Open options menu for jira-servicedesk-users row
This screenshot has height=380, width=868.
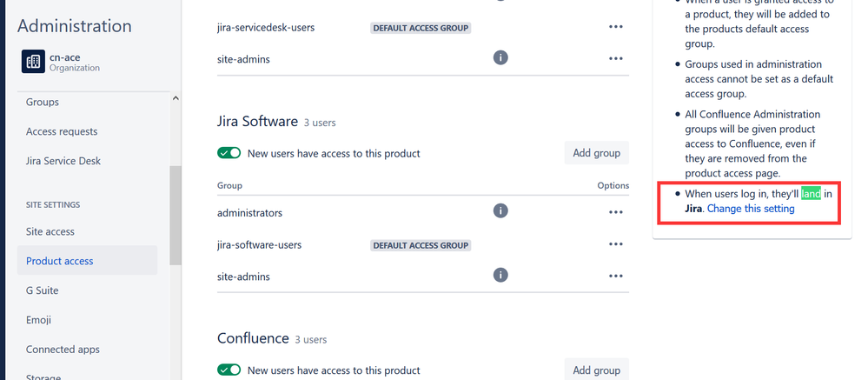point(616,27)
